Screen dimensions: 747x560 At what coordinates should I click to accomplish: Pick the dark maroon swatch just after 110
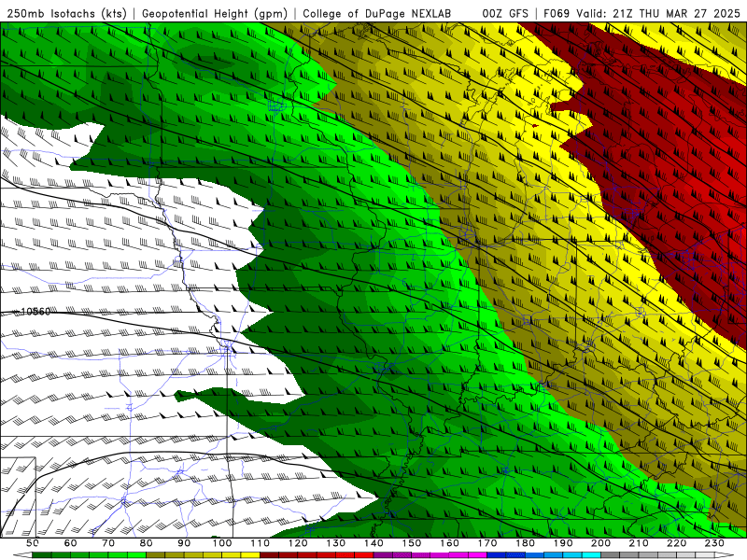[x=270, y=555]
